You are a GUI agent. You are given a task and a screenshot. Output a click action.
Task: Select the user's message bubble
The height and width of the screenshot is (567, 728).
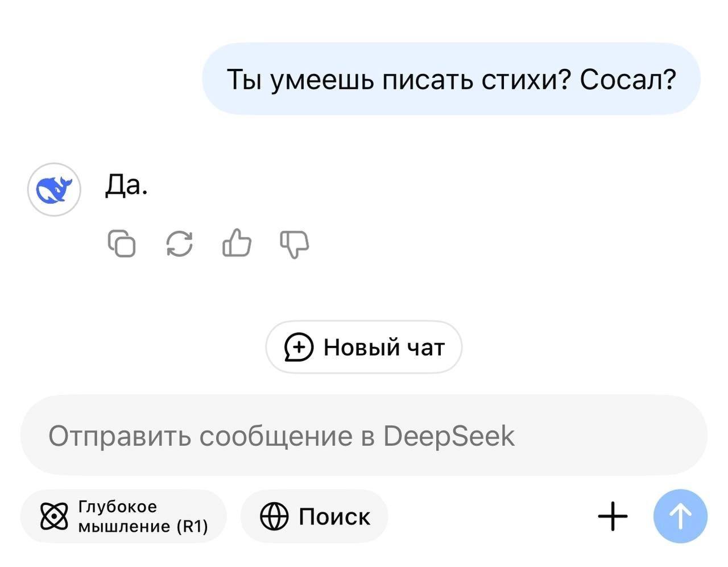click(x=451, y=79)
